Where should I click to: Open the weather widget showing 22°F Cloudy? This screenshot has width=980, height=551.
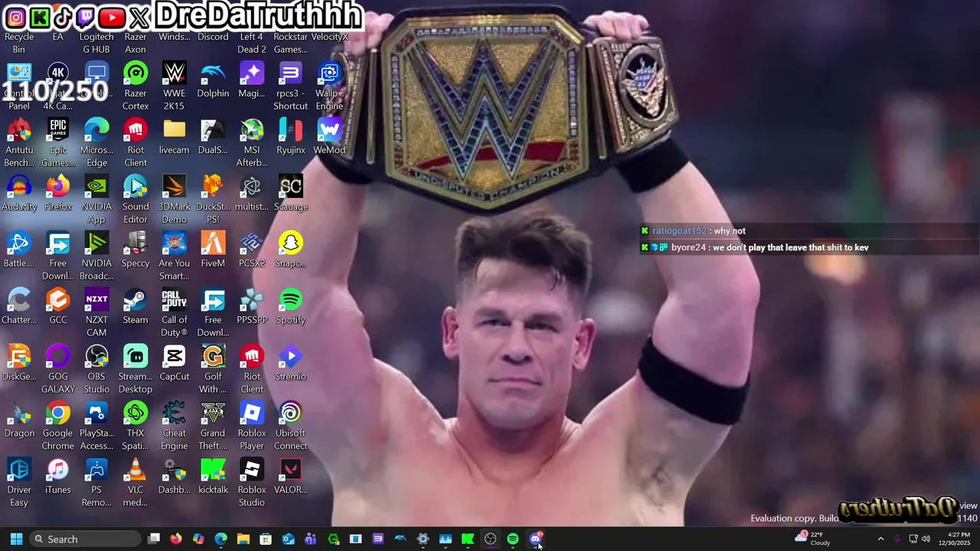point(813,539)
